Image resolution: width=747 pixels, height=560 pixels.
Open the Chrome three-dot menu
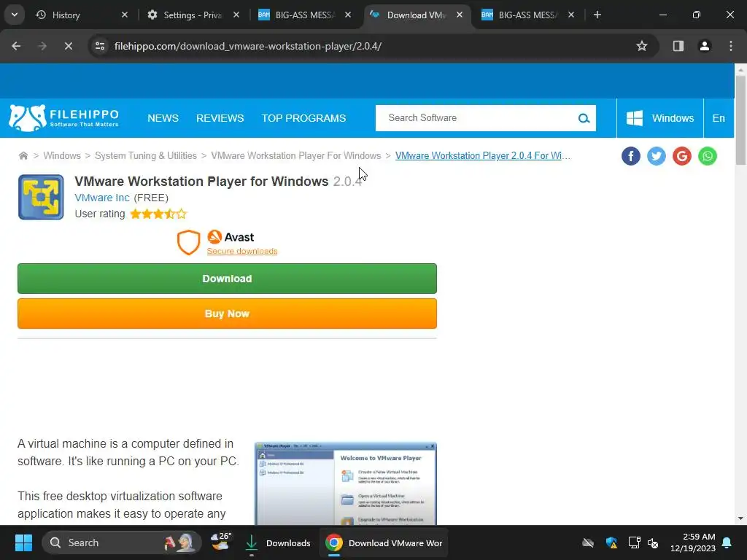pos(731,46)
